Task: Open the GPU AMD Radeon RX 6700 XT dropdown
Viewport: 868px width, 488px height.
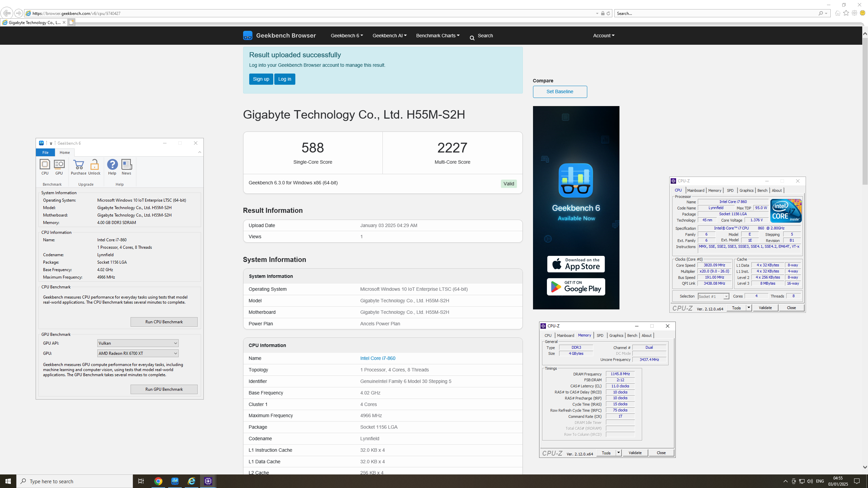Action: tap(138, 353)
